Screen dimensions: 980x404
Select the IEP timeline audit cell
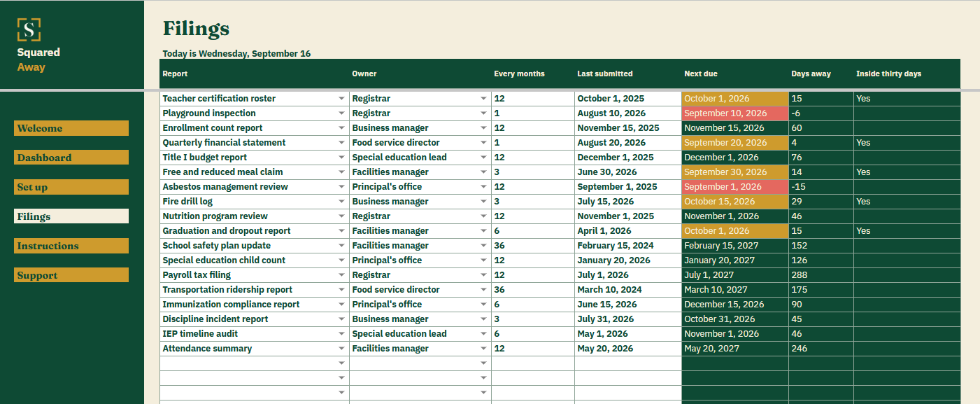[255, 334]
